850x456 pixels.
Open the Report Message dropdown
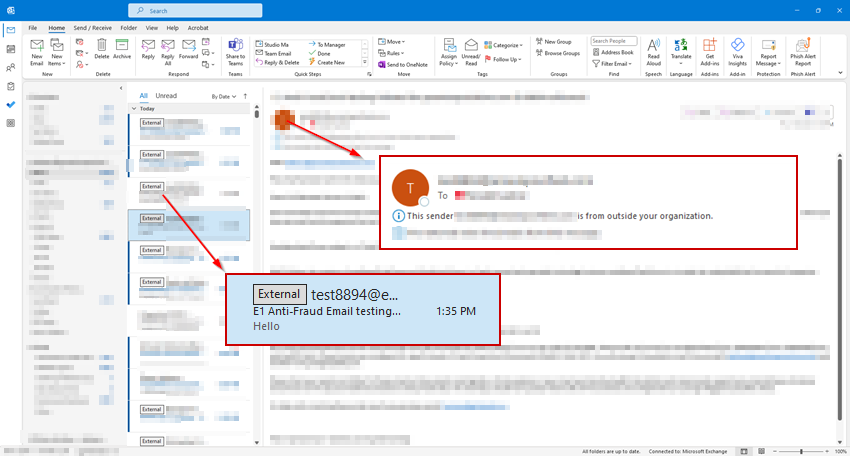coord(768,52)
